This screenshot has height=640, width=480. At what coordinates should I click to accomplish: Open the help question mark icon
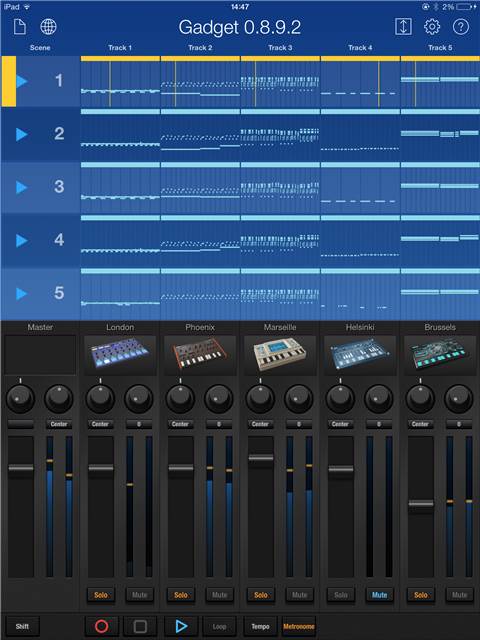pos(461,27)
